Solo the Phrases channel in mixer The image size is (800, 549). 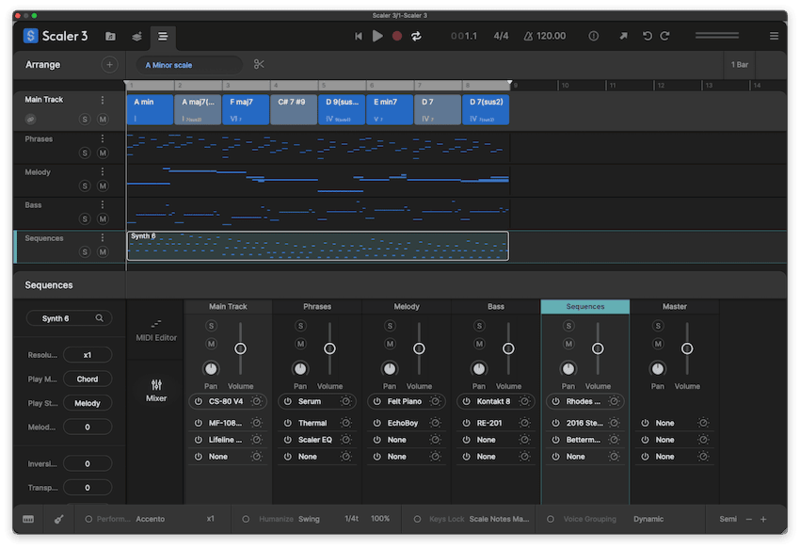(x=301, y=326)
